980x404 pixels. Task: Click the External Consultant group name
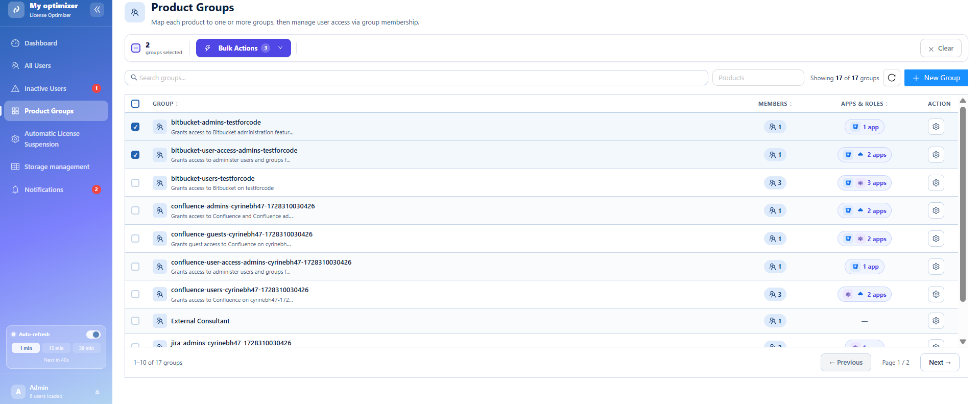[200, 321]
